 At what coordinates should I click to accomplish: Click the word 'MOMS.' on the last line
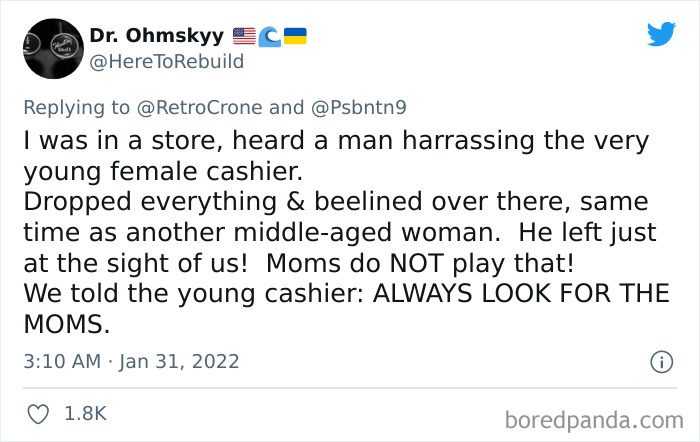point(67,325)
